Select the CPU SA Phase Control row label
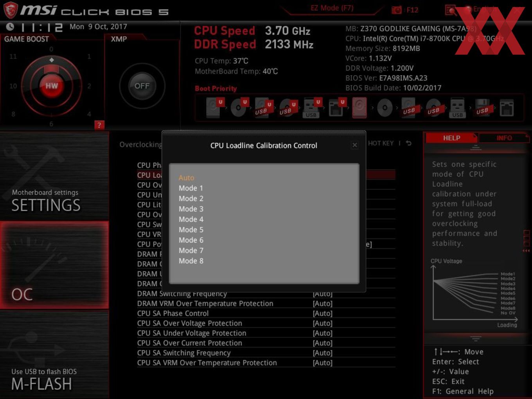The image size is (532, 399). pos(173,313)
